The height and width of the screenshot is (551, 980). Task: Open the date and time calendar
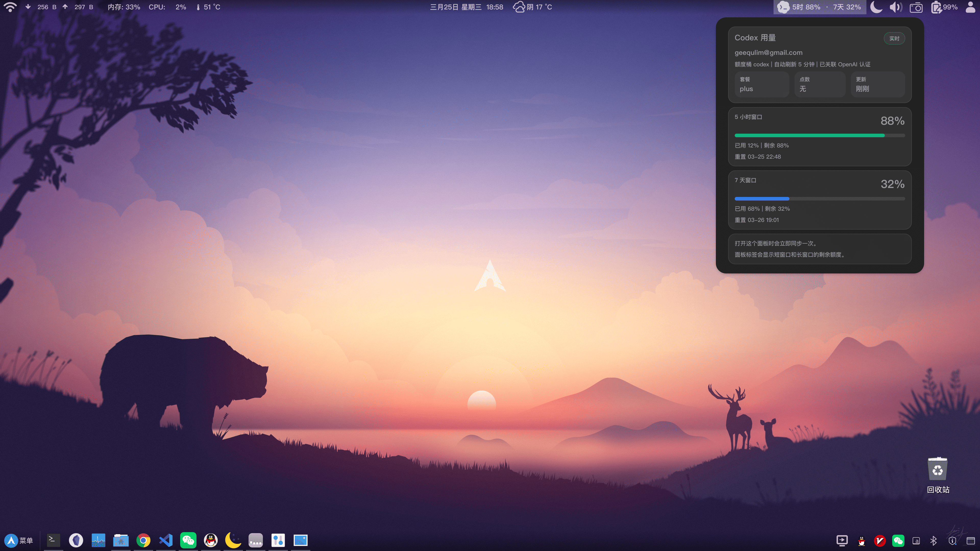click(467, 7)
